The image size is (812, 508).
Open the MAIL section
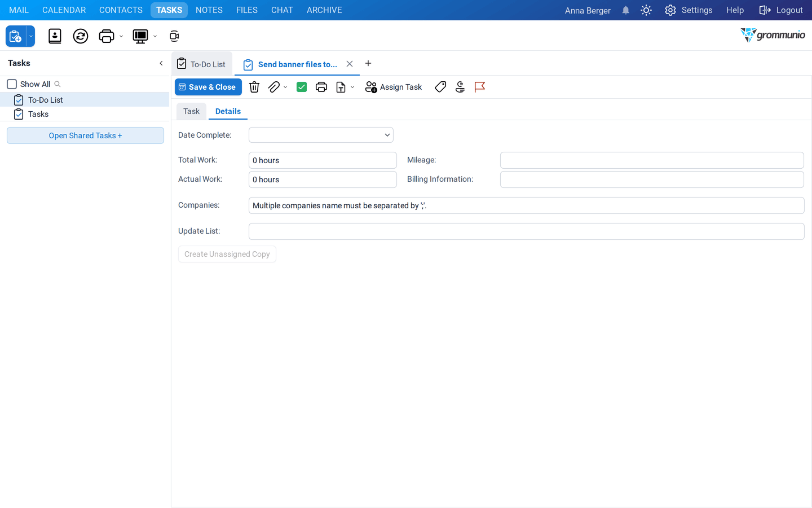pyautogui.click(x=19, y=10)
